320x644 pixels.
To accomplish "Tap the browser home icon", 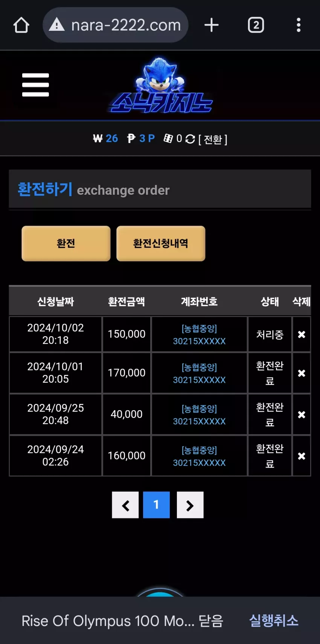I will point(21,25).
